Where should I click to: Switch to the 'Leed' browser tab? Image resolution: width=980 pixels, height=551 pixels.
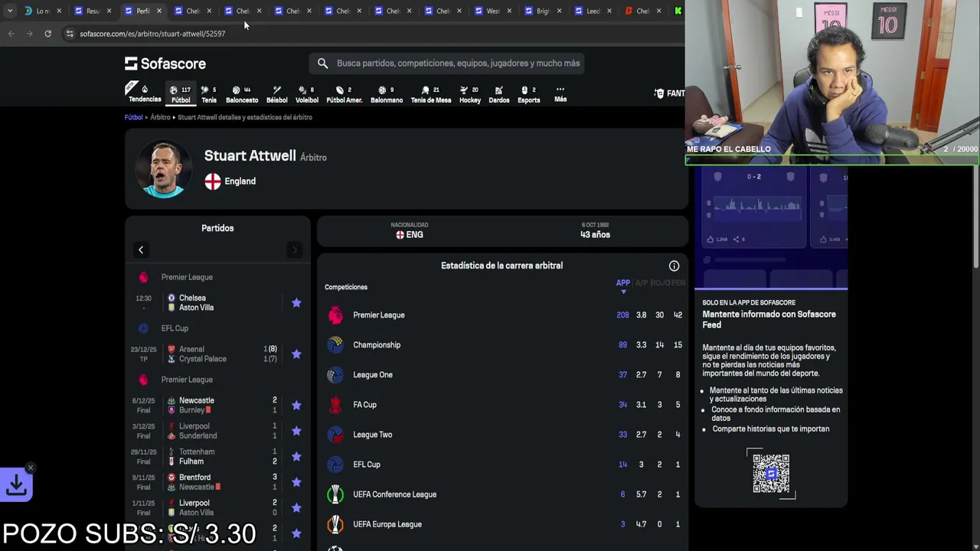click(x=593, y=11)
